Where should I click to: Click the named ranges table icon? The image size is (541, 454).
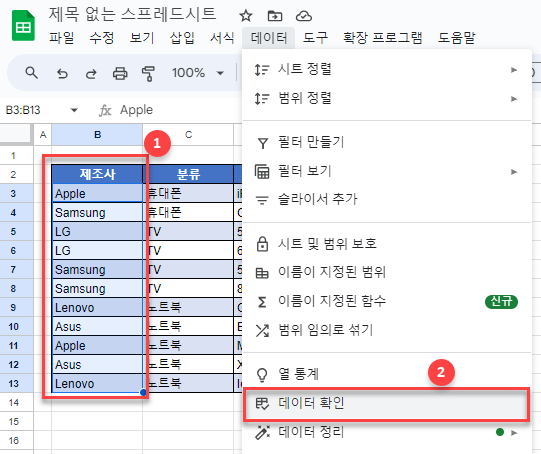[x=262, y=273]
